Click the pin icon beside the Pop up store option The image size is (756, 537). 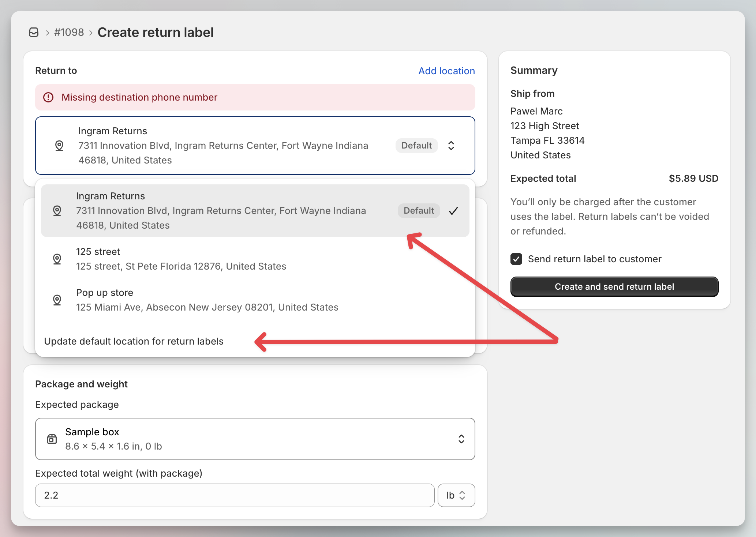[57, 300]
